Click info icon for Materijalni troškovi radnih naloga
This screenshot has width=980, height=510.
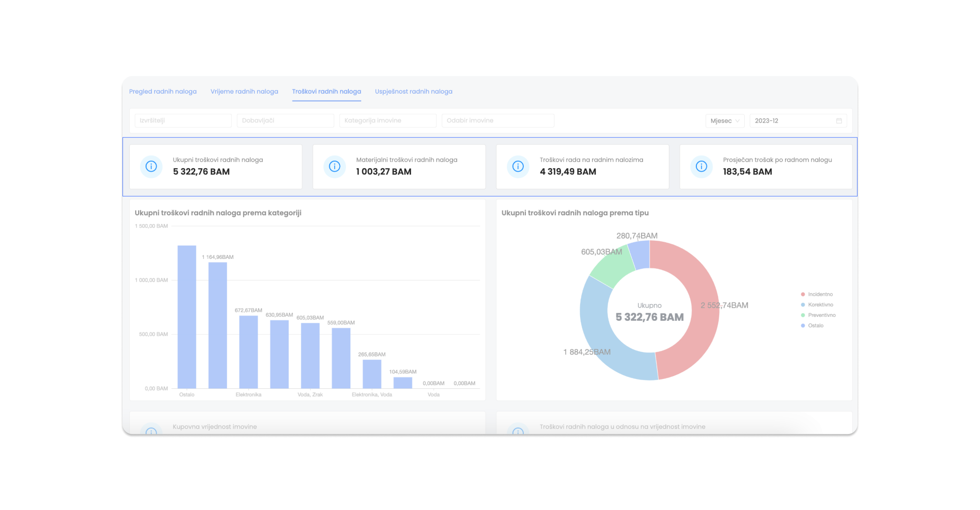point(335,166)
